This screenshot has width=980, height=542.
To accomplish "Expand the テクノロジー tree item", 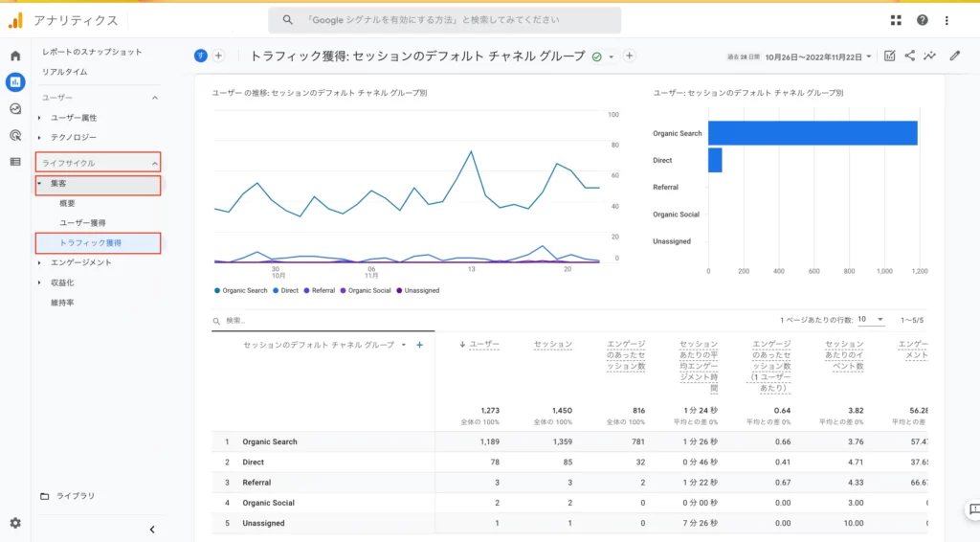I will pos(39,138).
